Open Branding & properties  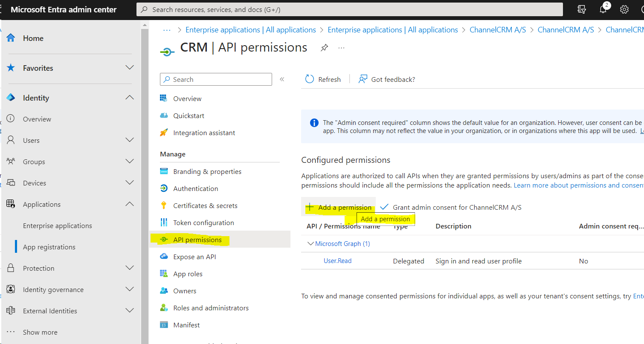(207, 171)
